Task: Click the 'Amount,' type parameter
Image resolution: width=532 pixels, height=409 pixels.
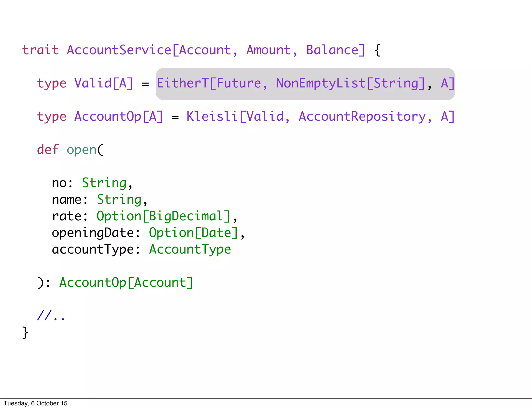Action: 271,50
